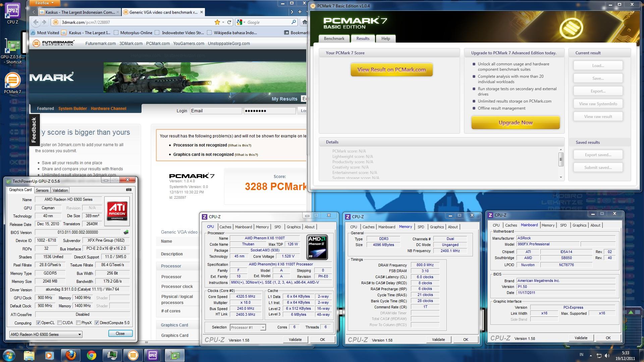Open Windows Media Player from taskbar

(49, 355)
